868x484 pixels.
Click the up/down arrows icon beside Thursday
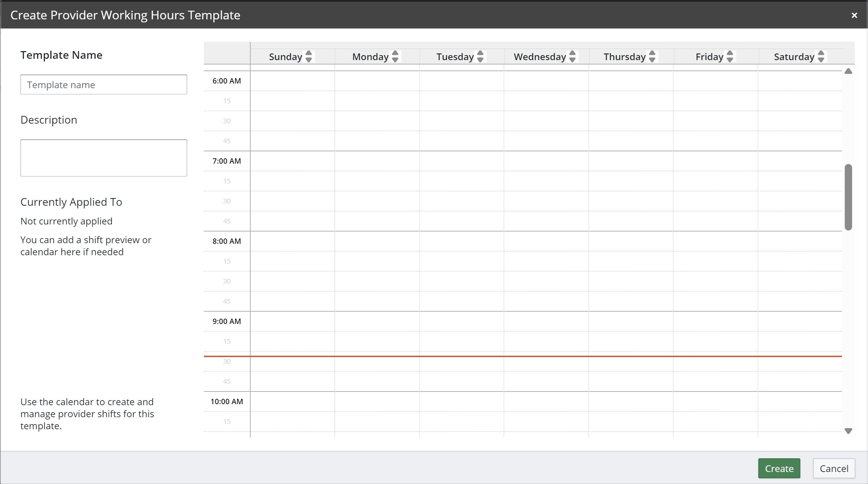pyautogui.click(x=652, y=56)
